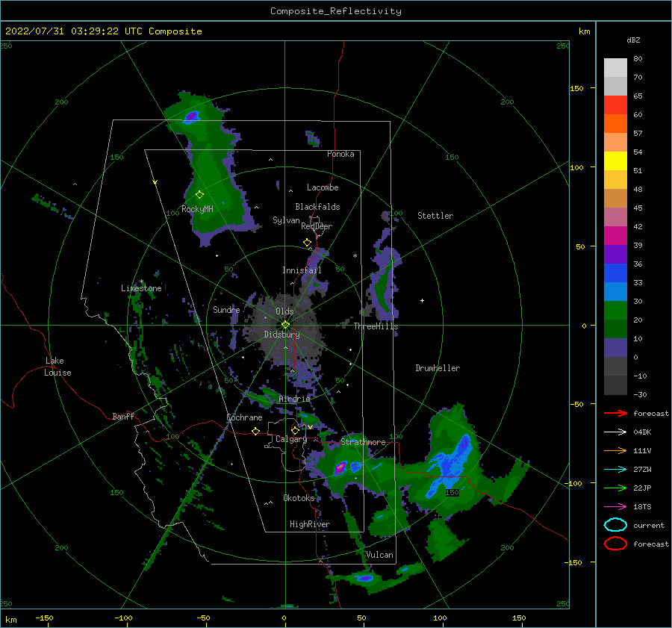
Task: Pick the lightest gray 70-80 dBZ swatch
Action: (x=615, y=68)
